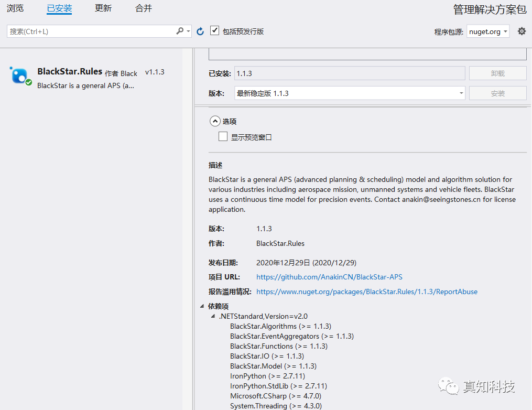Toggle the include prerelease checkbox
The width and height of the screenshot is (532, 410).
(214, 30)
